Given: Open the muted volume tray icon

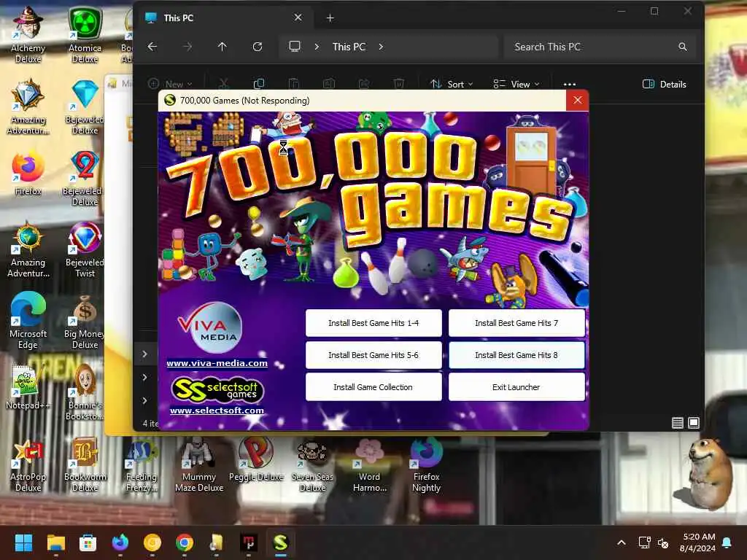Looking at the screenshot, I should (x=663, y=542).
